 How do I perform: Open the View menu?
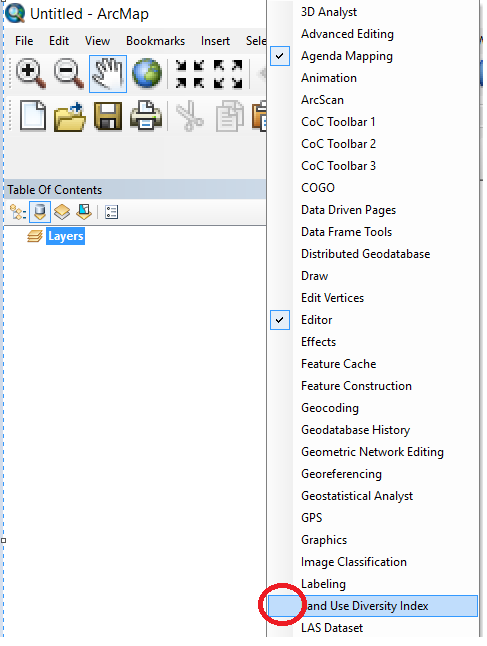tap(97, 41)
